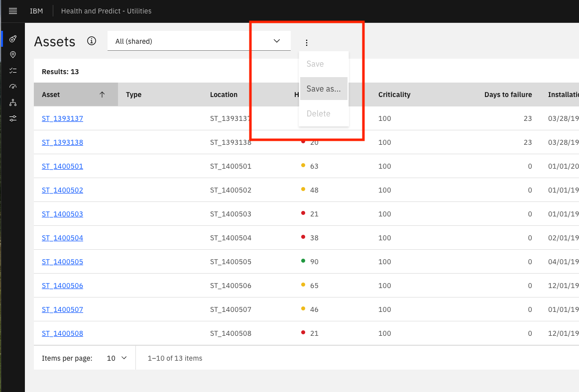Image resolution: width=579 pixels, height=392 pixels.
Task: Click location cell ST_1400503
Action: [231, 214]
